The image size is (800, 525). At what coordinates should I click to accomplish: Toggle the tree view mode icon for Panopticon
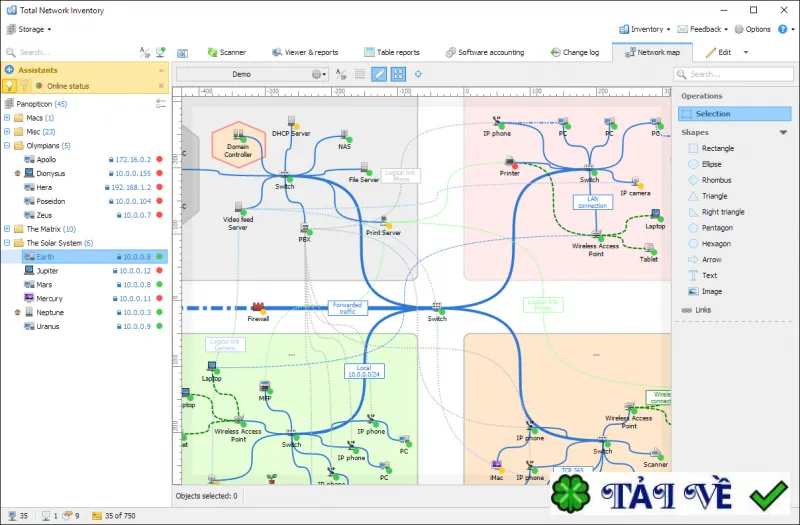point(161,104)
